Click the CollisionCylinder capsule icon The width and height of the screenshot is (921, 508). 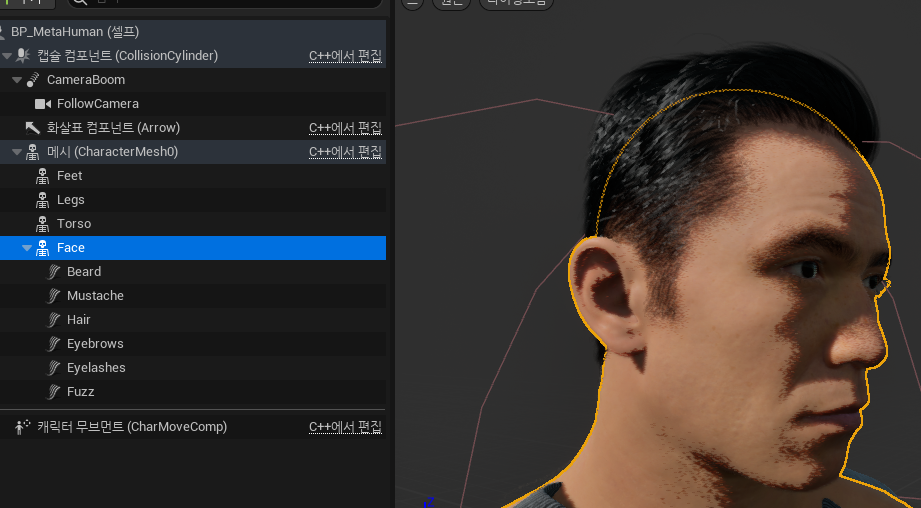tap(23, 56)
